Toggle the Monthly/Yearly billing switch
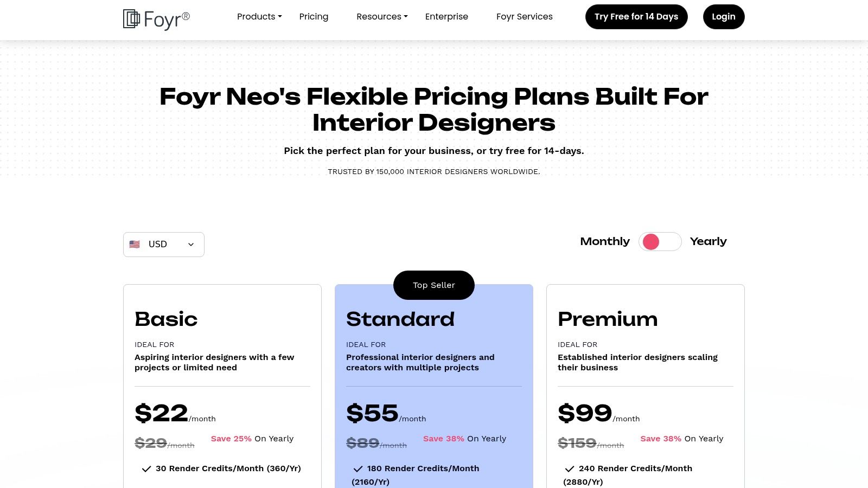The height and width of the screenshot is (488, 868). (x=660, y=242)
